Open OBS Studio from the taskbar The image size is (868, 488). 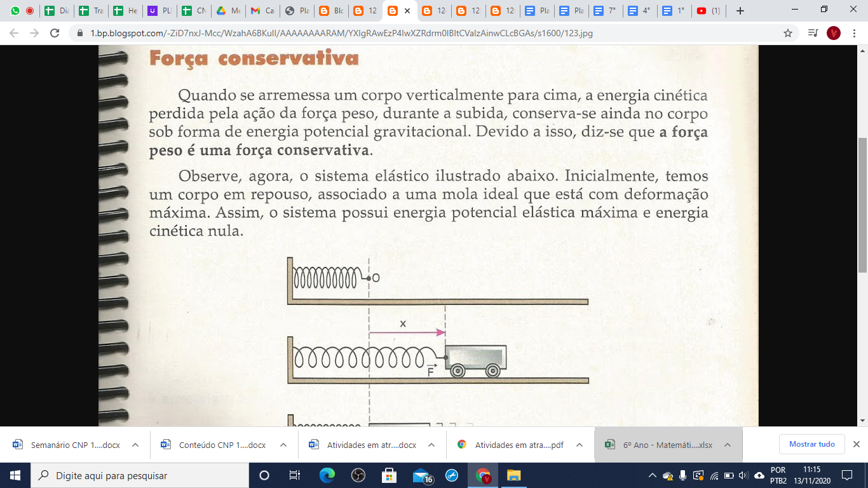pyautogui.click(x=358, y=475)
